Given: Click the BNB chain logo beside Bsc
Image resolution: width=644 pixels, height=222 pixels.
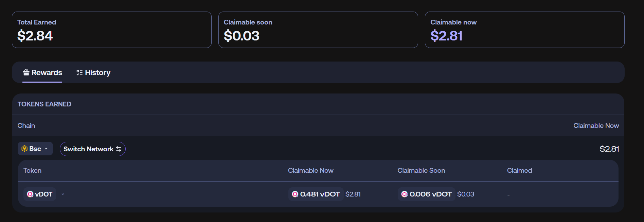Looking at the screenshot, I should tap(24, 149).
